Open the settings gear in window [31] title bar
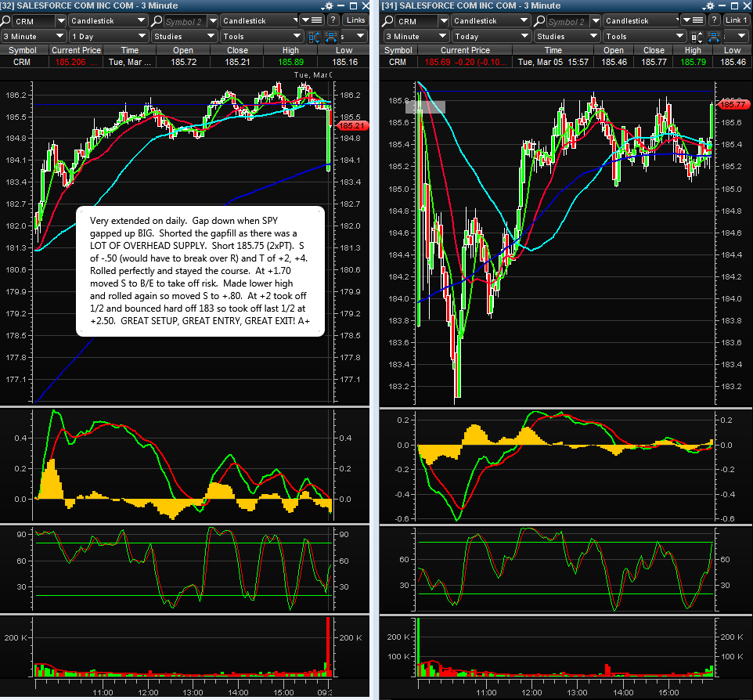 tap(709, 5)
